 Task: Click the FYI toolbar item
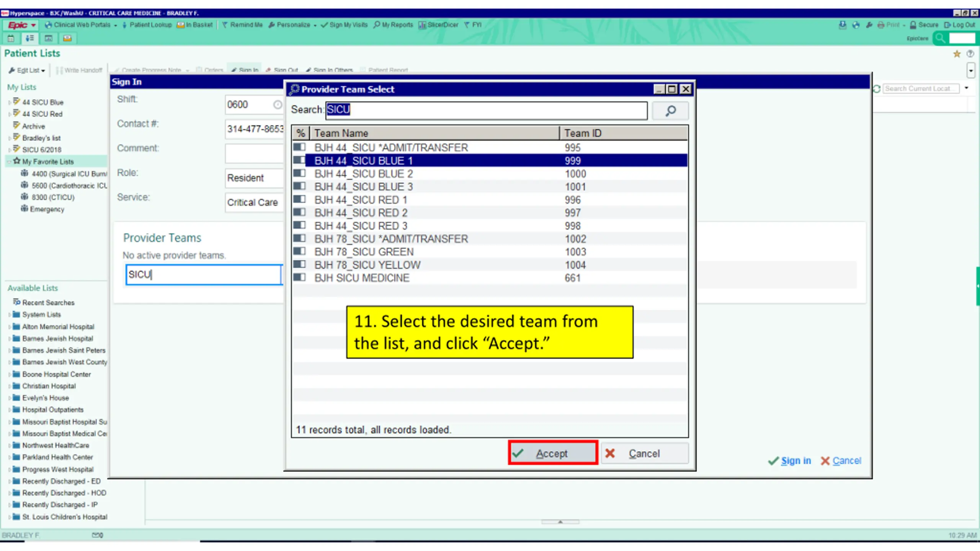473,25
